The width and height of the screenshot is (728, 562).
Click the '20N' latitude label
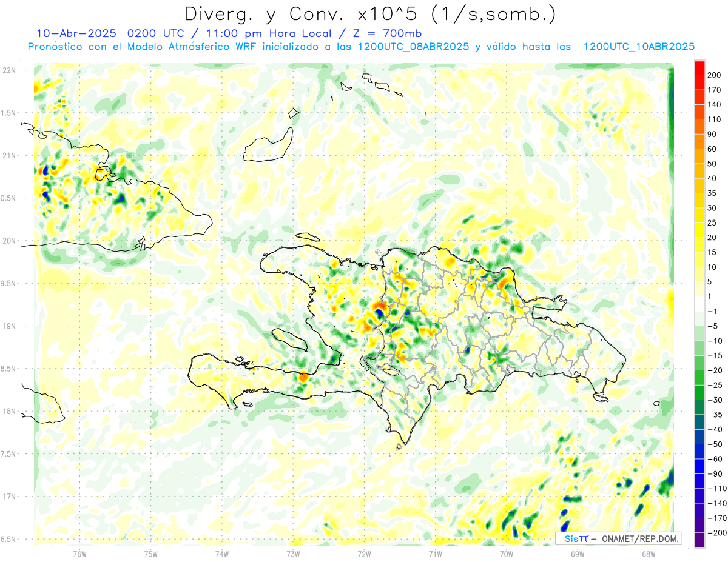(x=8, y=241)
